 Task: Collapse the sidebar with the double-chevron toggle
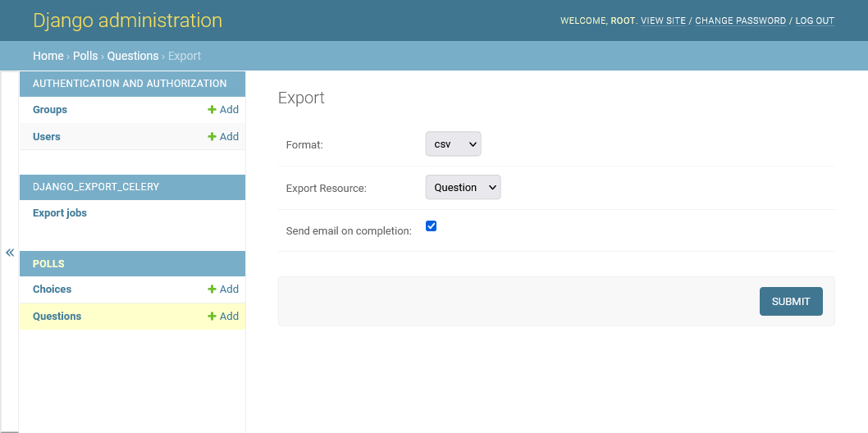(9, 253)
